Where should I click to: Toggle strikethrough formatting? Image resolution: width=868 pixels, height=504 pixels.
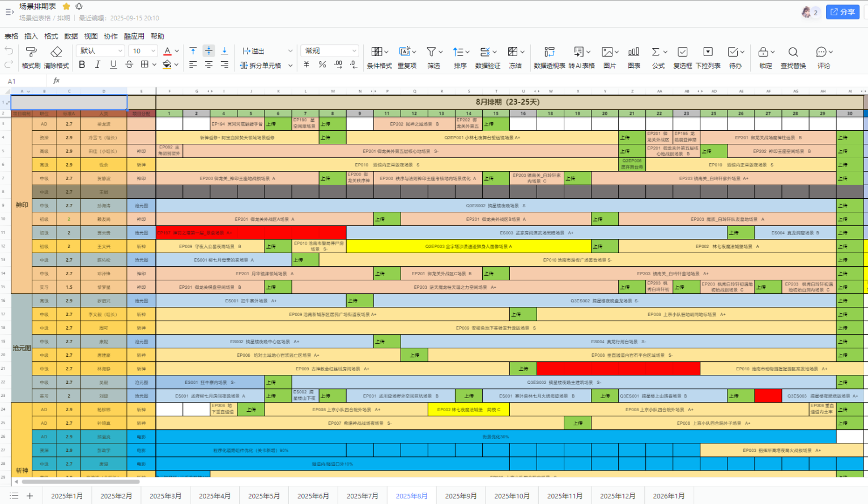point(129,65)
